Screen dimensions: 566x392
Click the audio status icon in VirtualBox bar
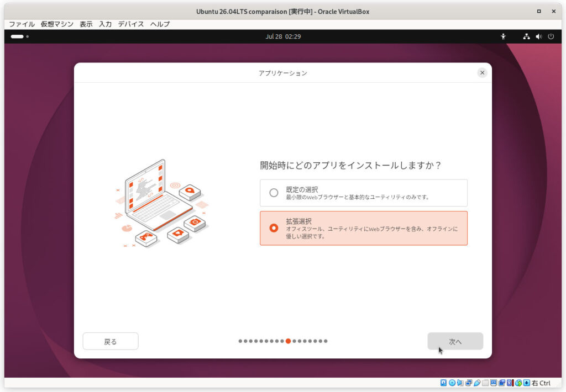coord(460,383)
